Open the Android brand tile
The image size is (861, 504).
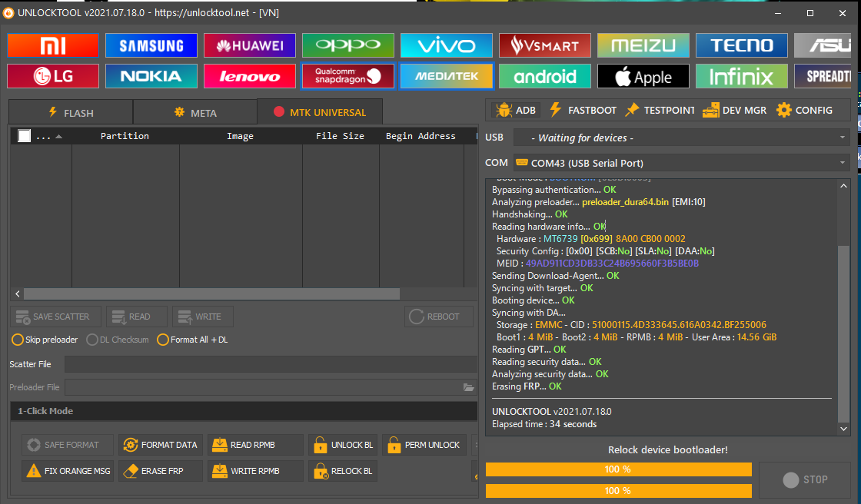[545, 76]
